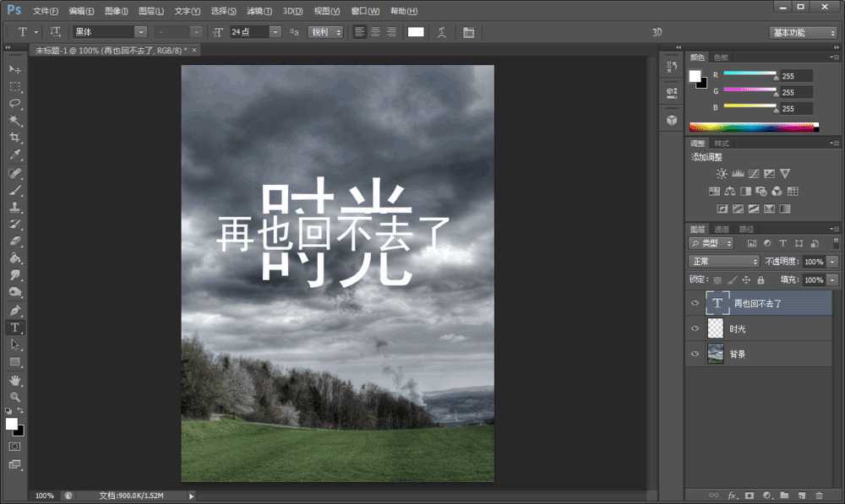Open the layer blending mode dropdown
Viewport: 845px width, 504px height.
click(x=722, y=261)
